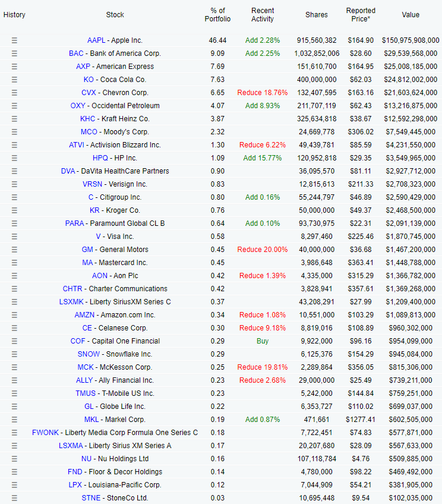Viewport: 442px width, 504px height.
Task: Select the Reported Price column header
Action: pyautogui.click(x=361, y=15)
